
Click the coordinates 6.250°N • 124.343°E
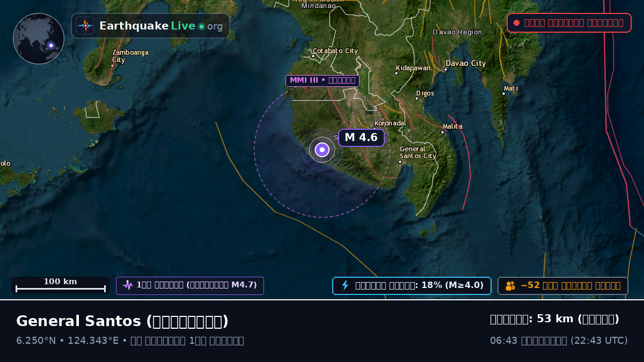(68, 341)
